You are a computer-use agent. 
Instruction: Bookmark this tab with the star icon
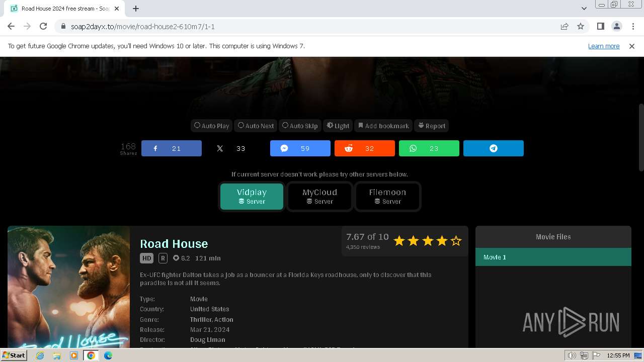pos(581,26)
